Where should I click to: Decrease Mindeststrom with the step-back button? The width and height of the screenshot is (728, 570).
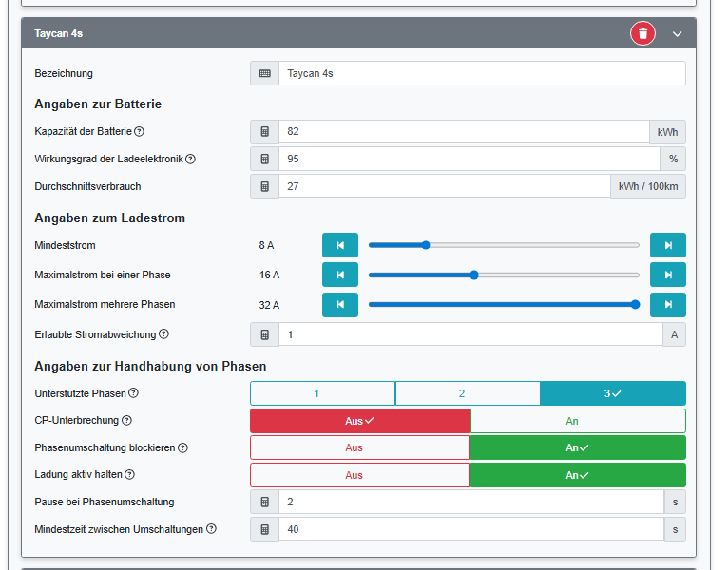click(x=340, y=245)
